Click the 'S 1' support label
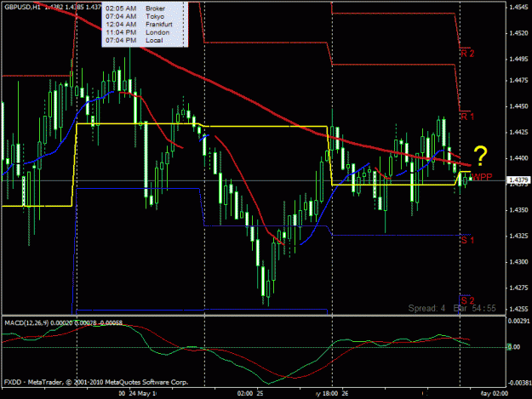The image size is (532, 399). pyautogui.click(x=467, y=240)
